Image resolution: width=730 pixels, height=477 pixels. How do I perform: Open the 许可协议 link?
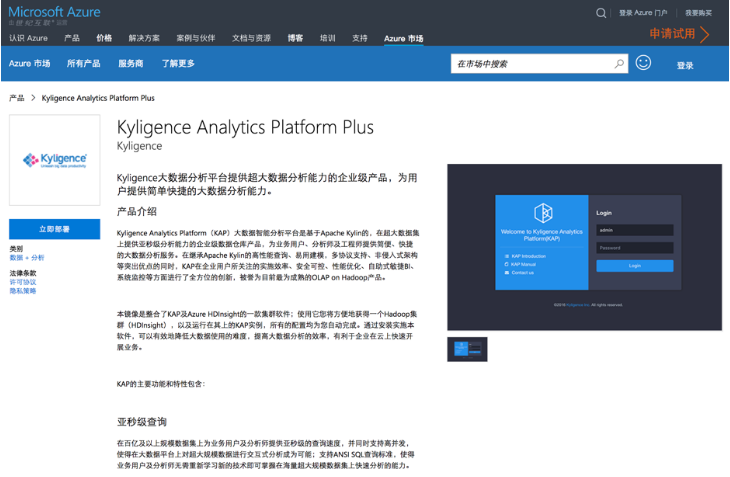(23, 282)
